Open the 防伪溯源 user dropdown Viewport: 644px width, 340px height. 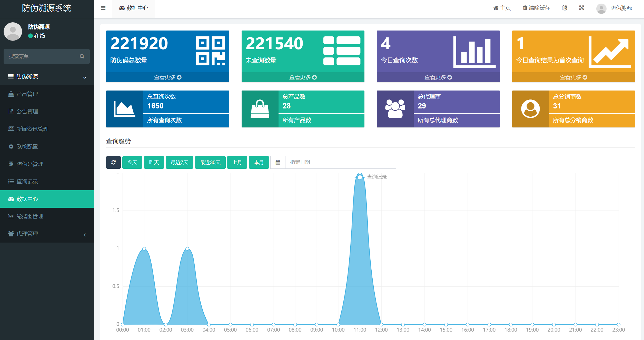(614, 8)
